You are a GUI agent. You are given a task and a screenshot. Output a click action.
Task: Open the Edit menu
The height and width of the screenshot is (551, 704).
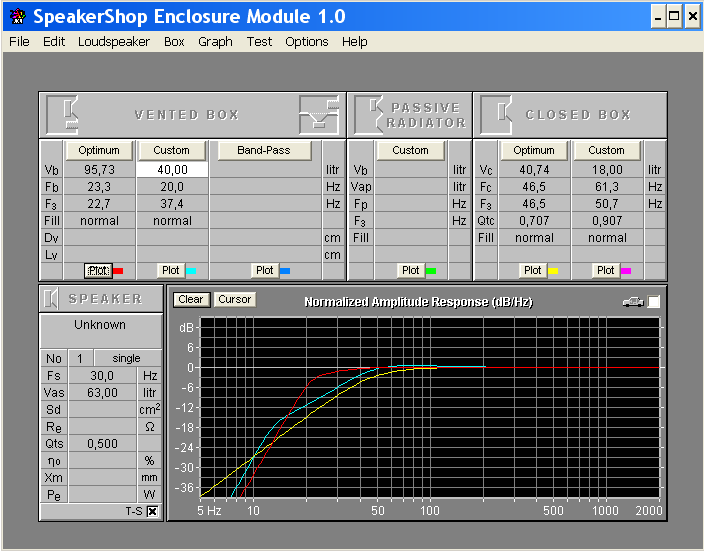54,42
